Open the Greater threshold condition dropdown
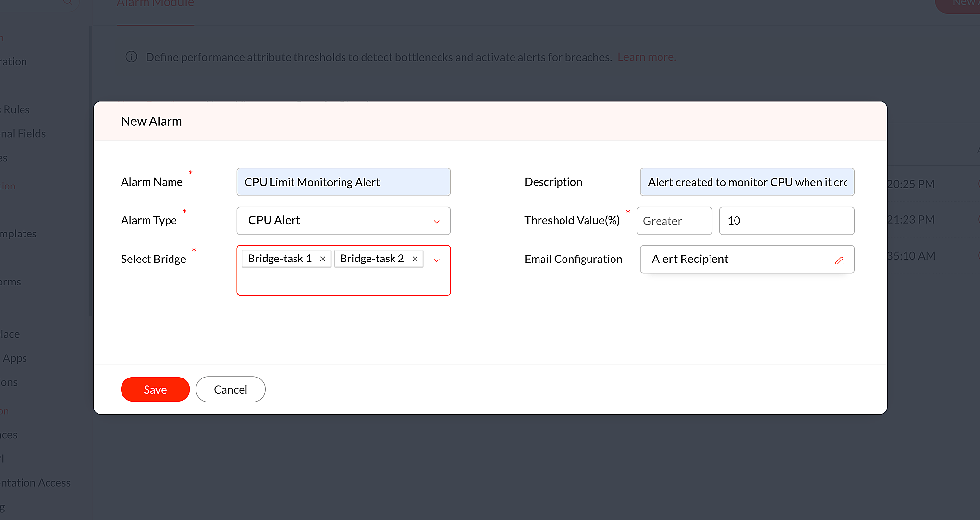This screenshot has height=520, width=980. [674, 221]
